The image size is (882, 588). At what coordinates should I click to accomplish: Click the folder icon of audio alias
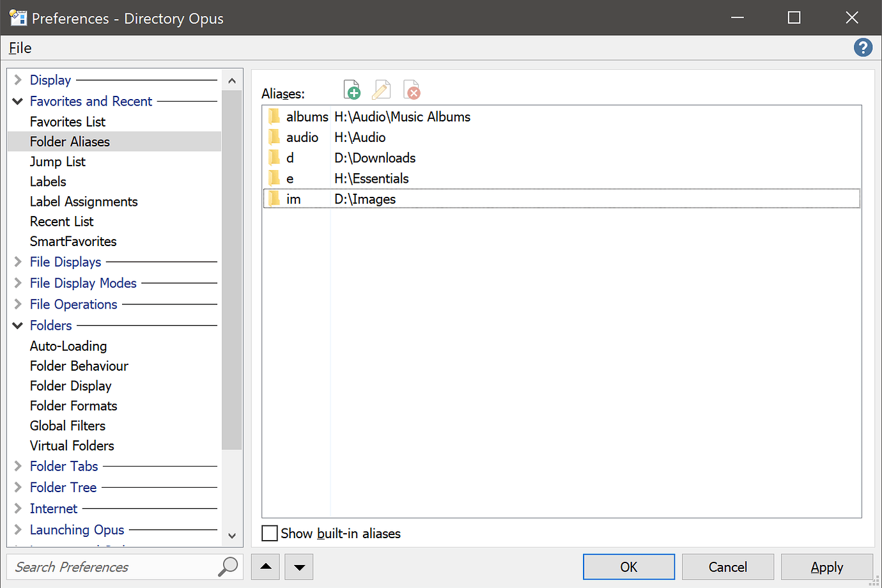click(x=274, y=137)
